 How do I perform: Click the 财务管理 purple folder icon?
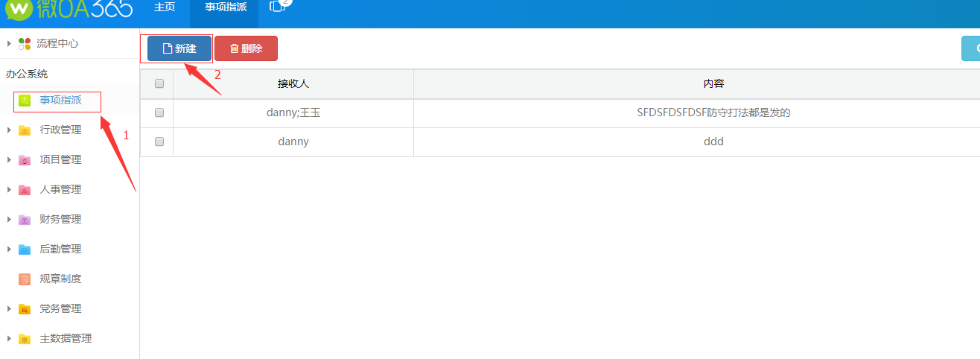coord(25,220)
